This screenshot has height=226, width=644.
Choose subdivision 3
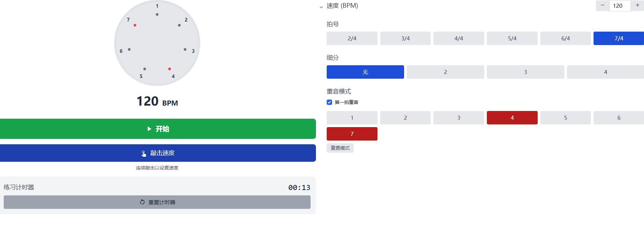(525, 72)
